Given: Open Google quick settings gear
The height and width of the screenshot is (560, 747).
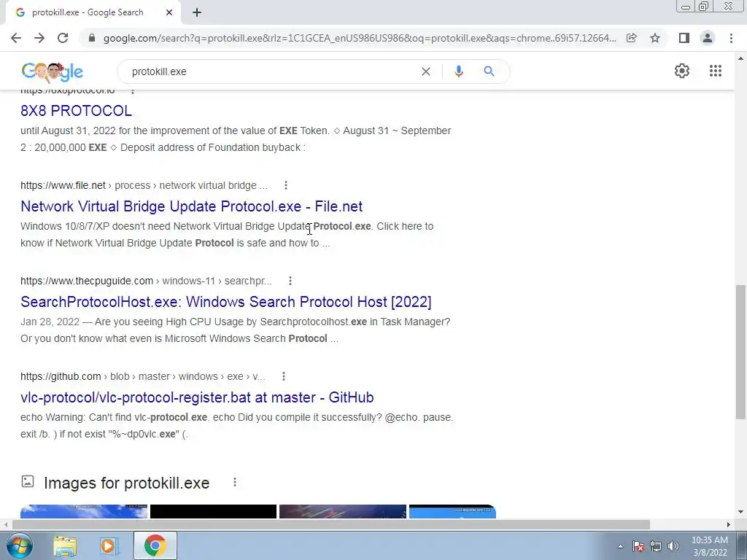Looking at the screenshot, I should (x=682, y=71).
